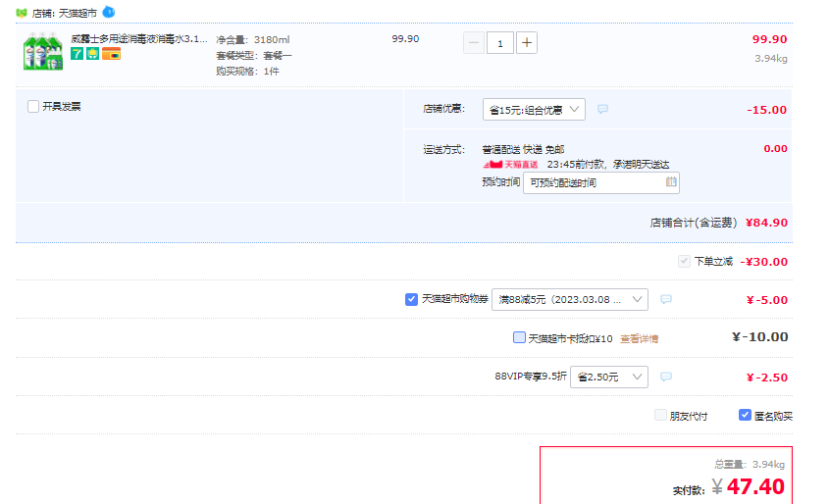This screenshot has width=829, height=504.
Task: Decrease quantity with the minus button
Action: click(x=474, y=43)
